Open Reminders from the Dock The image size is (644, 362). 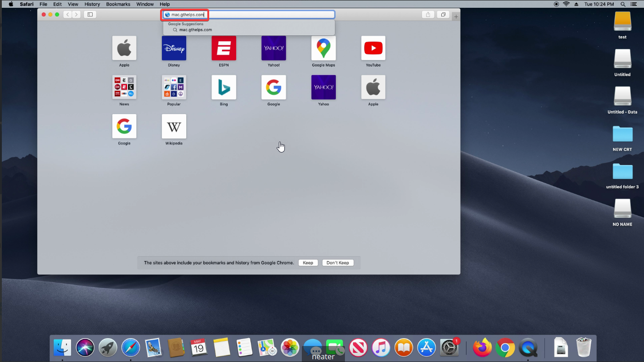pos(244,348)
